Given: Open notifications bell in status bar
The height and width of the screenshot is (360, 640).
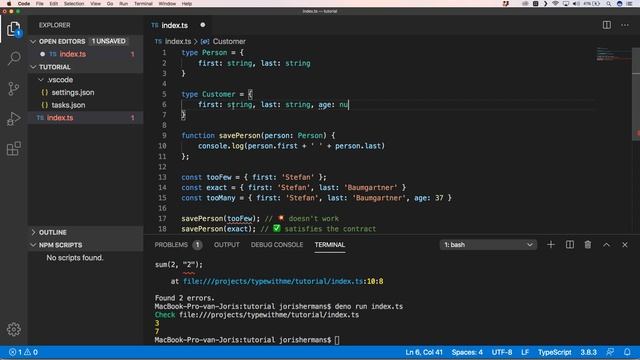Looking at the screenshot, I should coord(627,352).
